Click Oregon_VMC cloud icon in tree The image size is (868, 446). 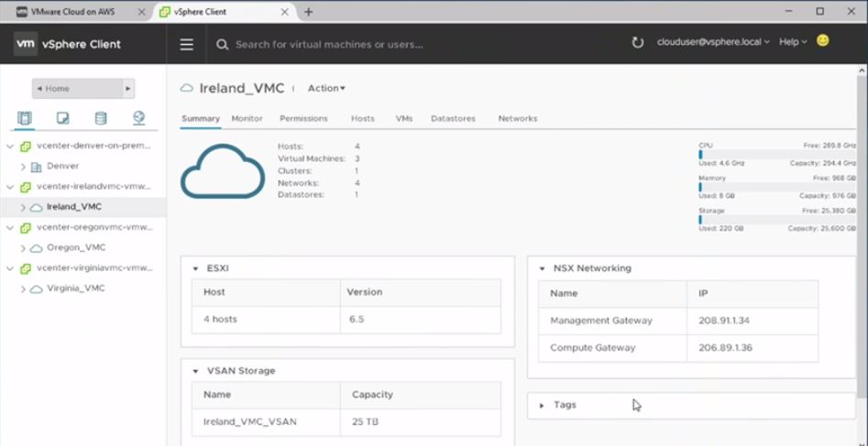click(36, 248)
